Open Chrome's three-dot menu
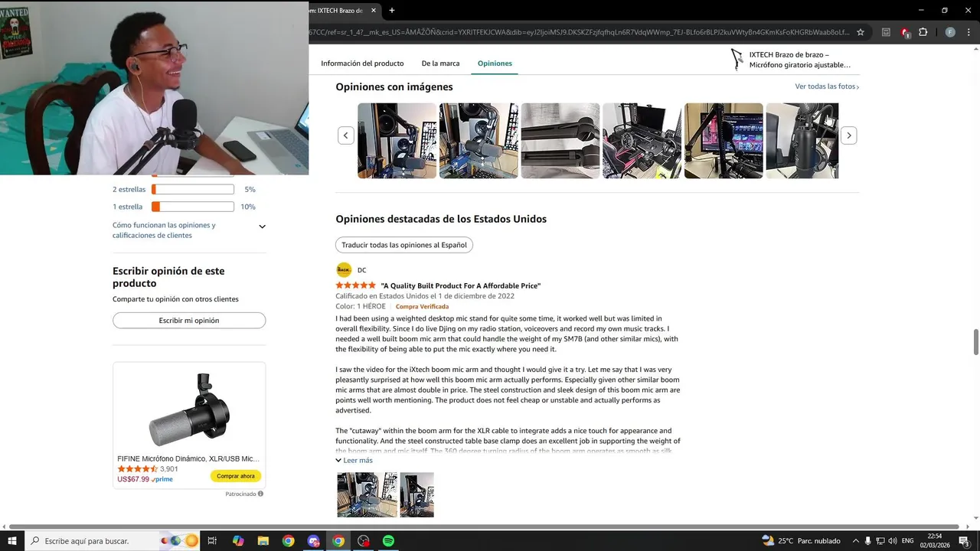Viewport: 980px width, 551px height. click(968, 32)
